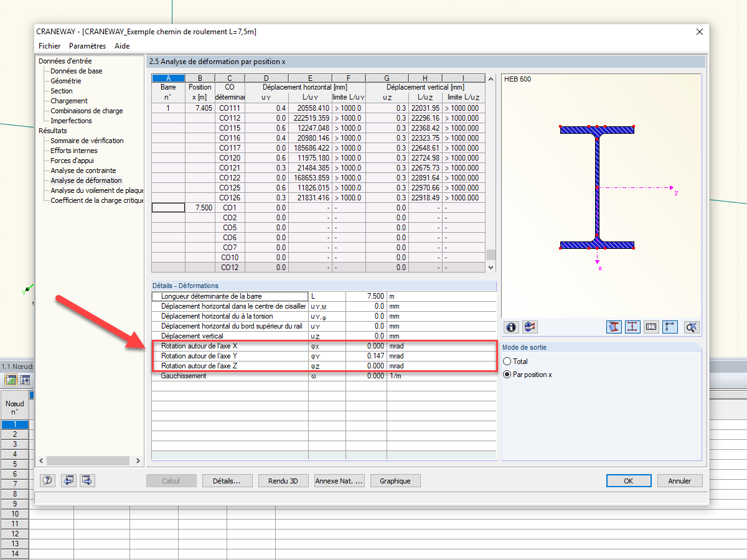This screenshot has width=747, height=560.
Task: Select Analyse de déformation tree item
Action: tap(86, 180)
